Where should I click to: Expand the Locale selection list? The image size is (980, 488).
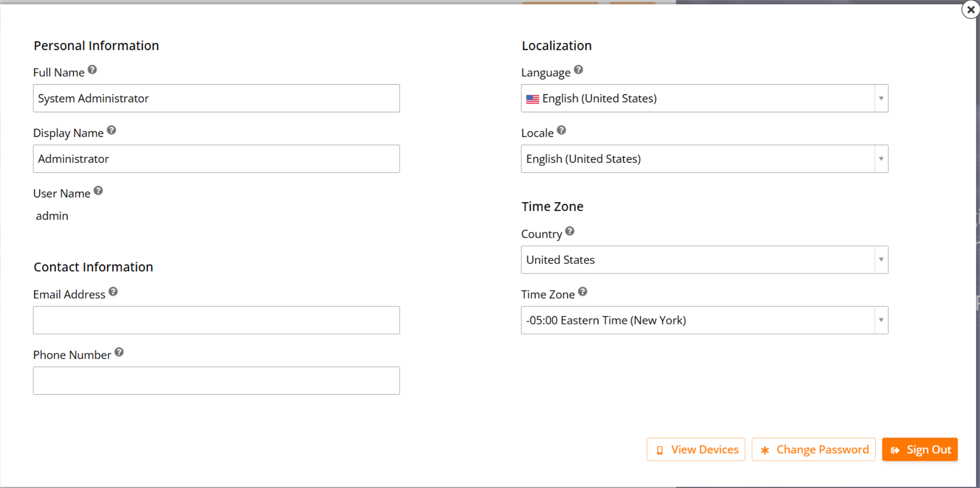point(881,158)
